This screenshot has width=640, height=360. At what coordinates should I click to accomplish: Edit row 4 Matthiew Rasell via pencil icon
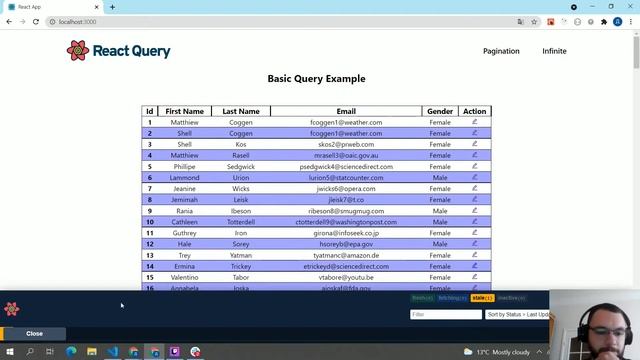(x=475, y=155)
